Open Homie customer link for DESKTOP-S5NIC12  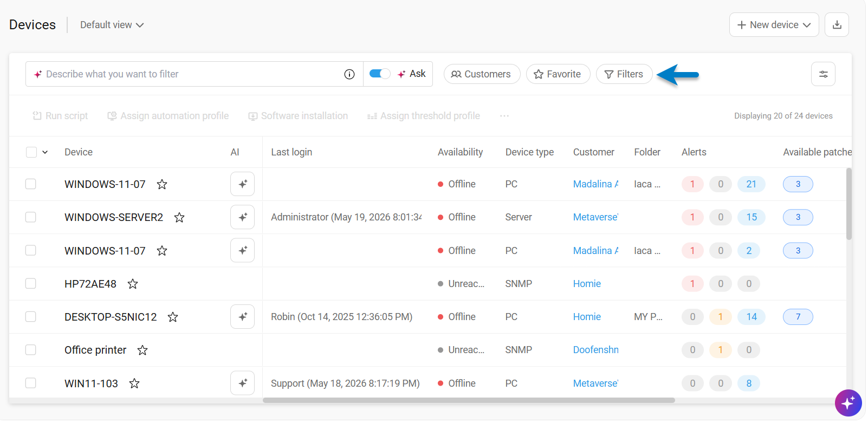coord(587,317)
